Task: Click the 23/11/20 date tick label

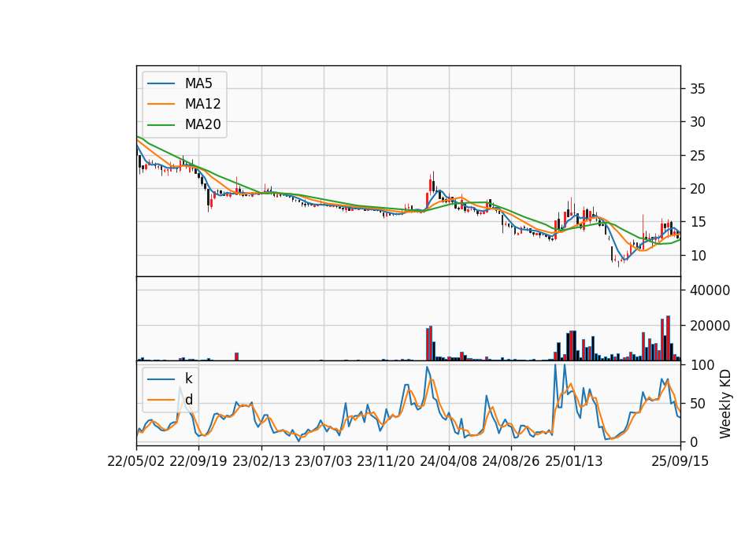Action: (x=386, y=461)
